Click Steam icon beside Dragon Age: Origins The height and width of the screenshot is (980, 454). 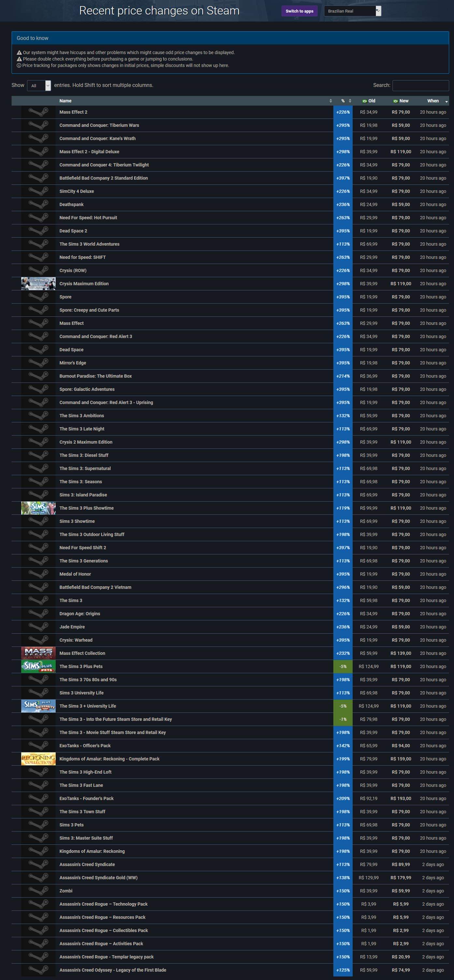pyautogui.click(x=38, y=614)
